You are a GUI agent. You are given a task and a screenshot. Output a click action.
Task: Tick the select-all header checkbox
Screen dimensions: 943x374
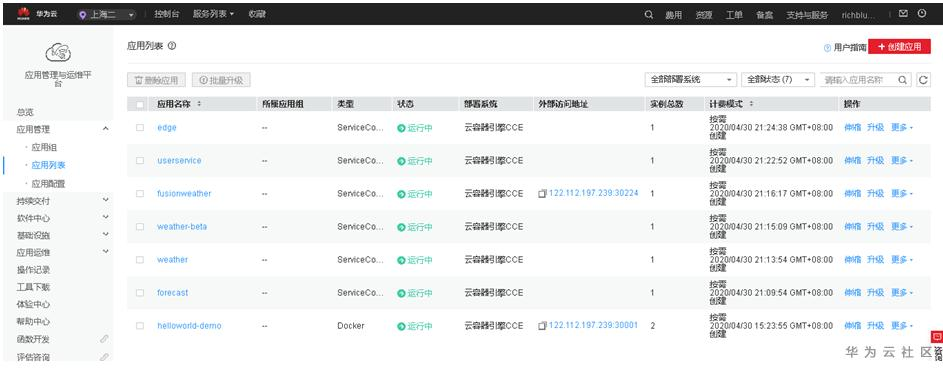[140, 105]
